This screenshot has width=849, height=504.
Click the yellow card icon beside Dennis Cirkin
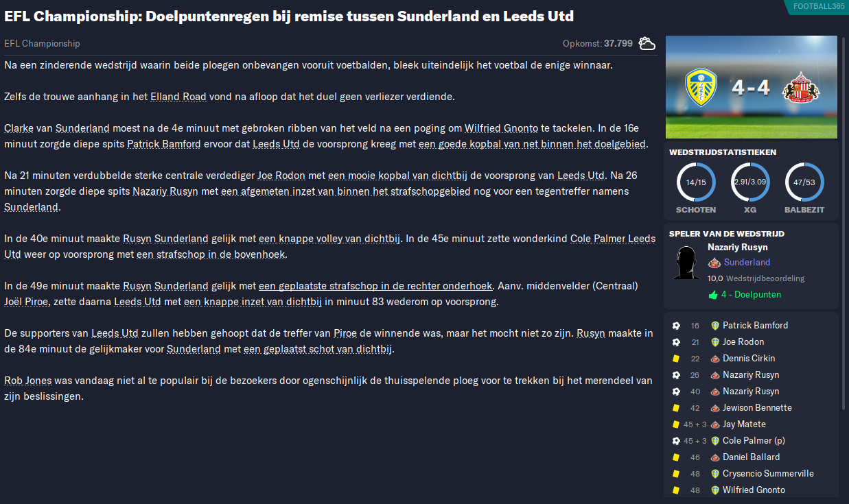click(676, 359)
